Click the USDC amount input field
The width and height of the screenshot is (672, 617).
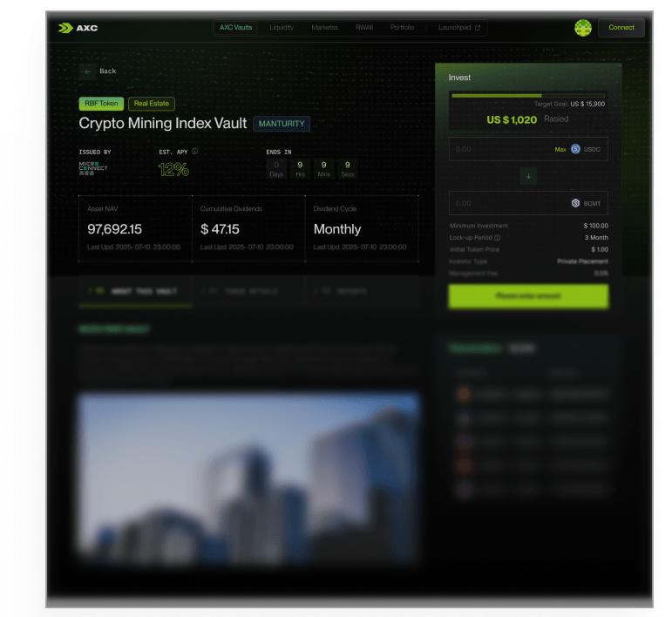(x=528, y=149)
